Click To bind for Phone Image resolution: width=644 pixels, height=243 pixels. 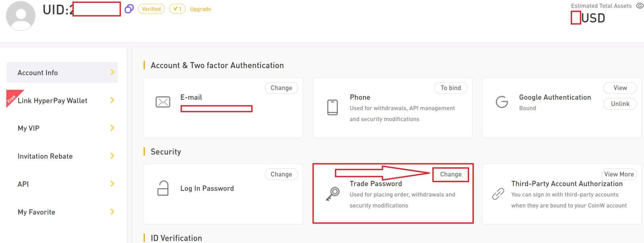coord(451,88)
